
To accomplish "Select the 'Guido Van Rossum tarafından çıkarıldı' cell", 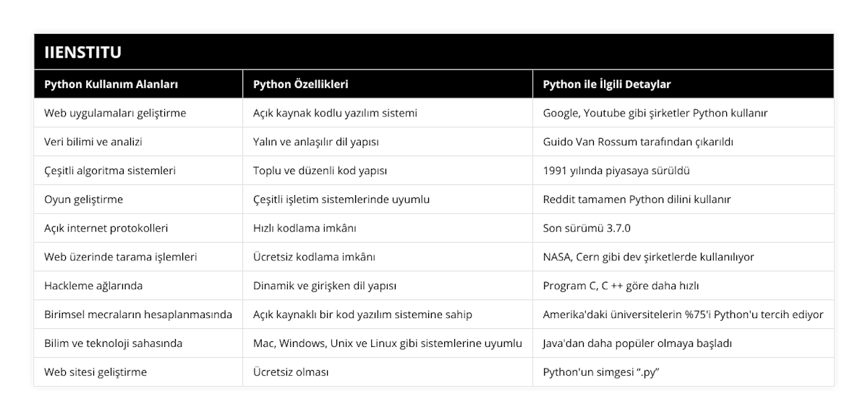I will [638, 142].
